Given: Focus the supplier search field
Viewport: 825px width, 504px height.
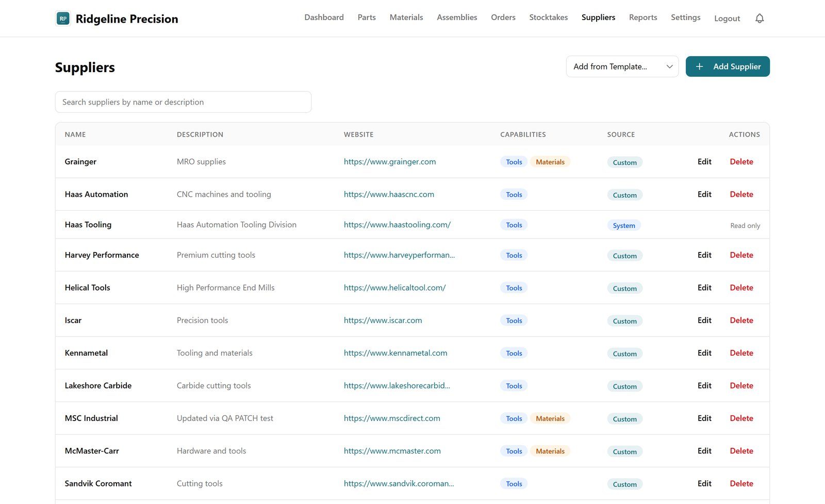Looking at the screenshot, I should tap(183, 102).
